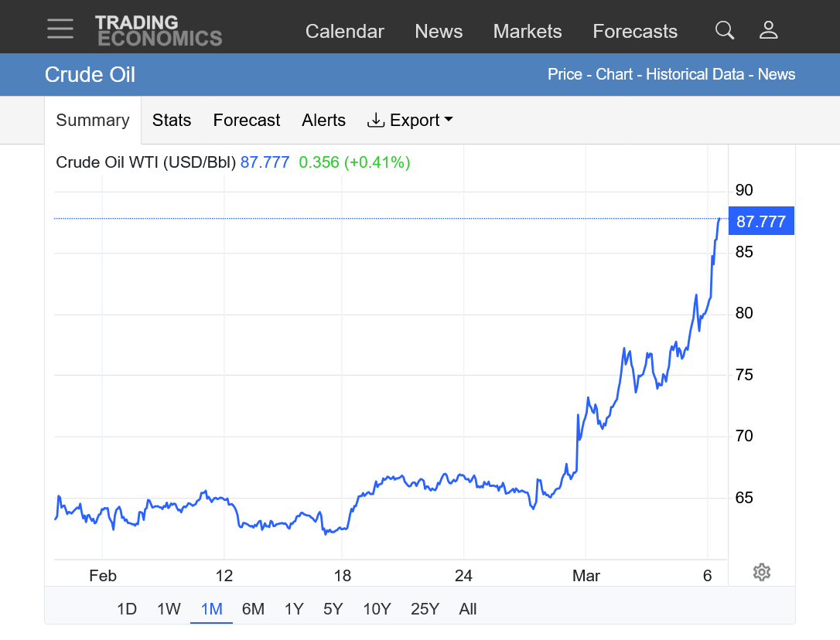
Task: Show All historical chart data
Action: [x=468, y=609]
